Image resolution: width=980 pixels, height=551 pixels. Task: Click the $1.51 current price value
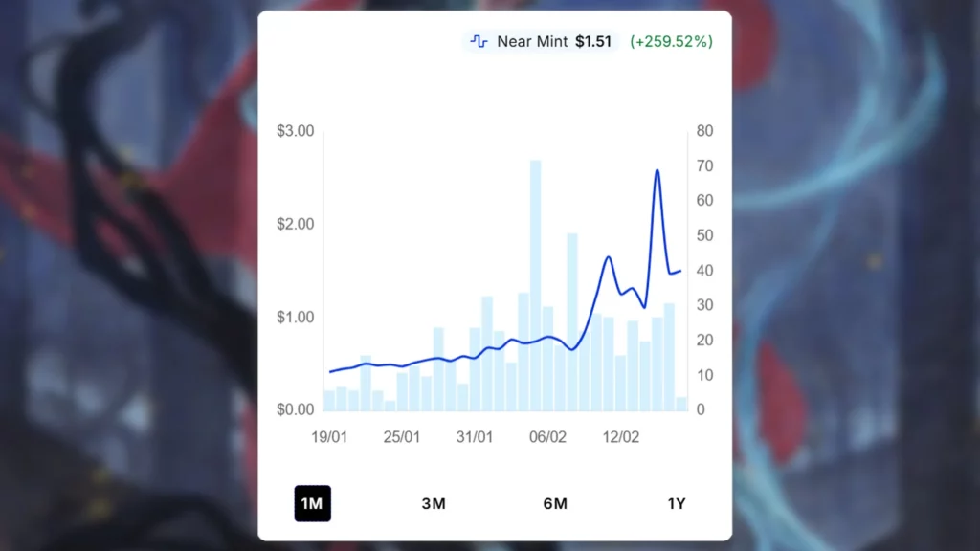point(590,41)
